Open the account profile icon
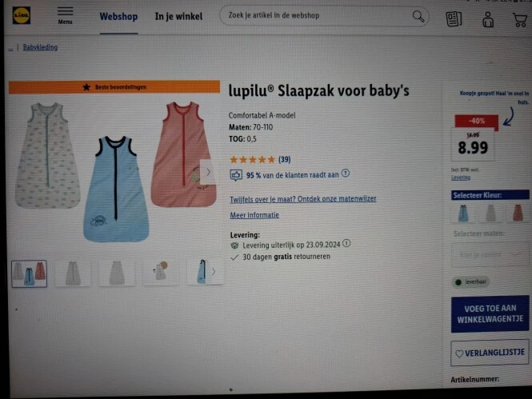532x399 pixels. pos(488,19)
